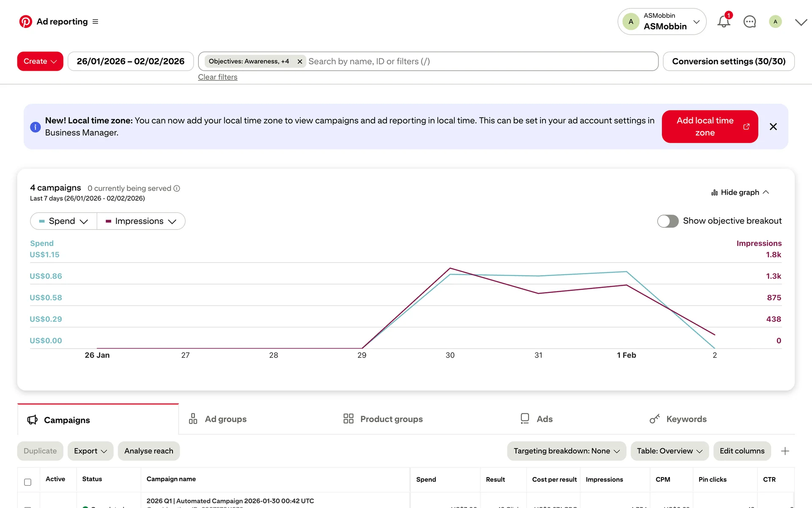Toggle Show objective breakout switch
The image size is (812, 508).
(x=667, y=221)
